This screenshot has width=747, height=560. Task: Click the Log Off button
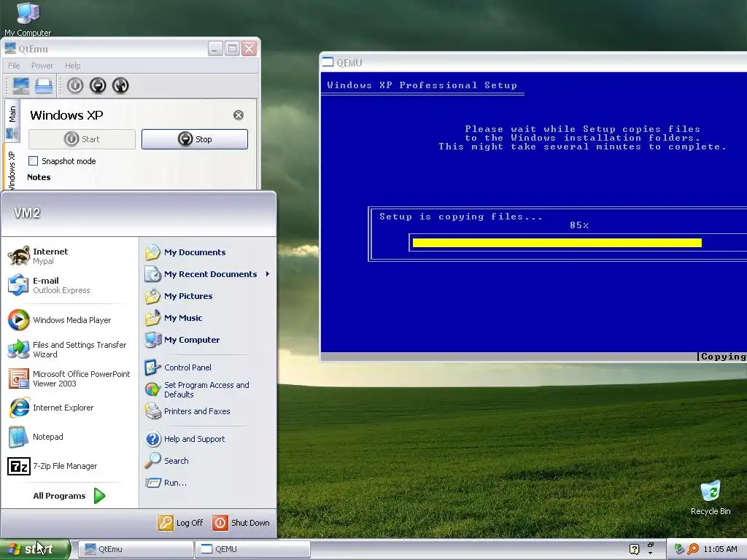181,523
